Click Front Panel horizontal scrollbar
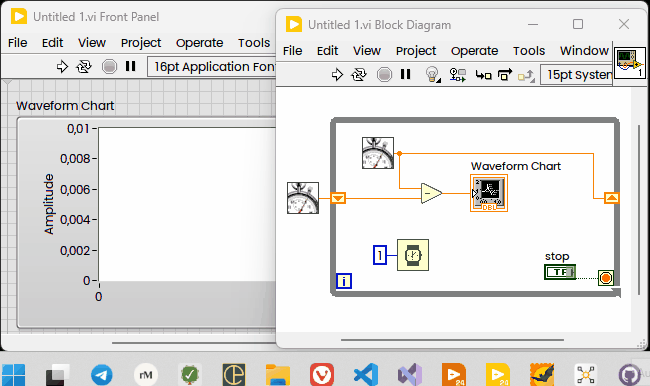The height and width of the screenshot is (386, 650). (194, 343)
